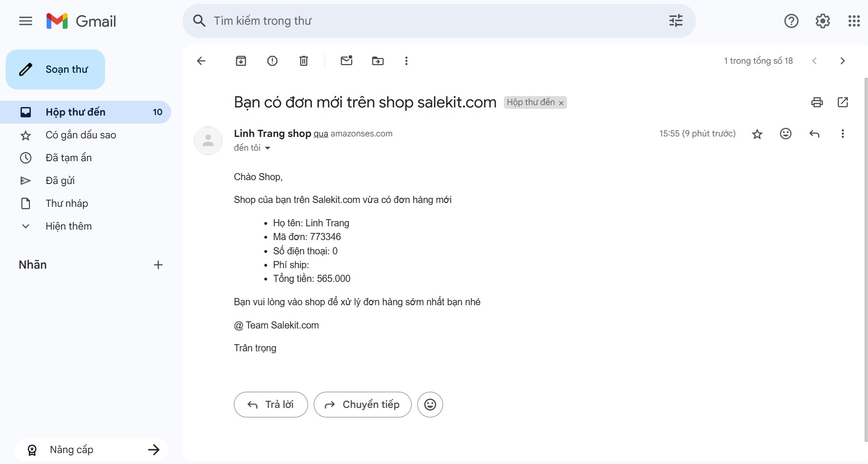Click the Trả lời reply button
The width and height of the screenshot is (868, 464).
tap(271, 405)
